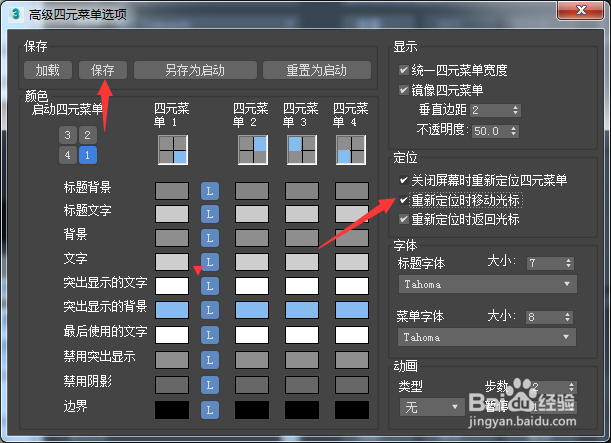Image resolution: width=611 pixels, height=443 pixels.
Task: Click the 四元菜单 1 quadrant icon
Action: coord(173,150)
